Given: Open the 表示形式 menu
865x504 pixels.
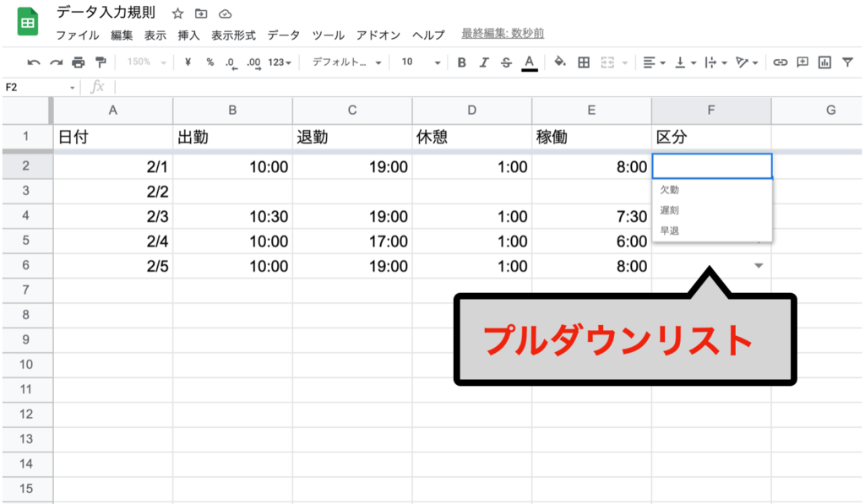Looking at the screenshot, I should [x=233, y=35].
